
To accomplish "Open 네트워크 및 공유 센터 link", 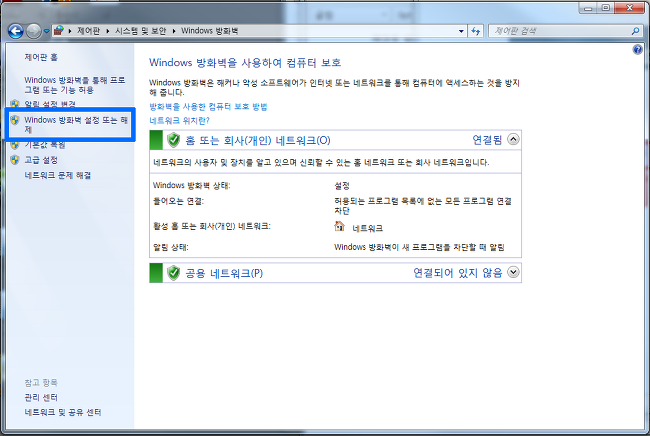I will pyautogui.click(x=63, y=412).
